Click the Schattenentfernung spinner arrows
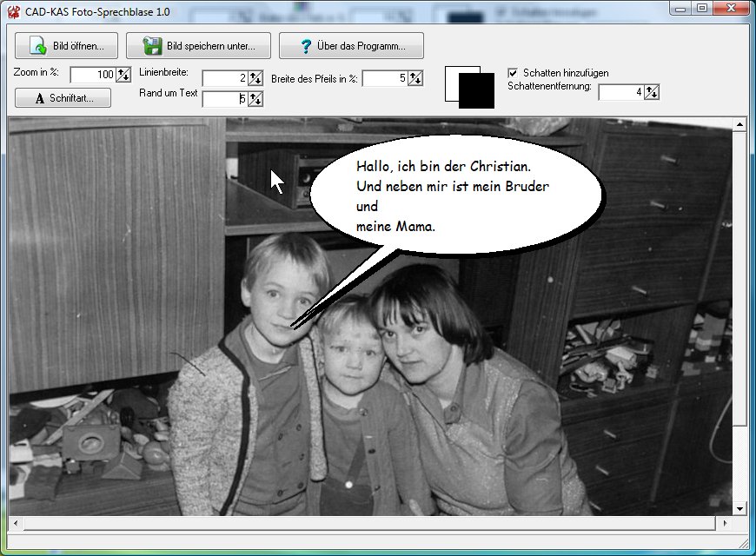 [652, 92]
